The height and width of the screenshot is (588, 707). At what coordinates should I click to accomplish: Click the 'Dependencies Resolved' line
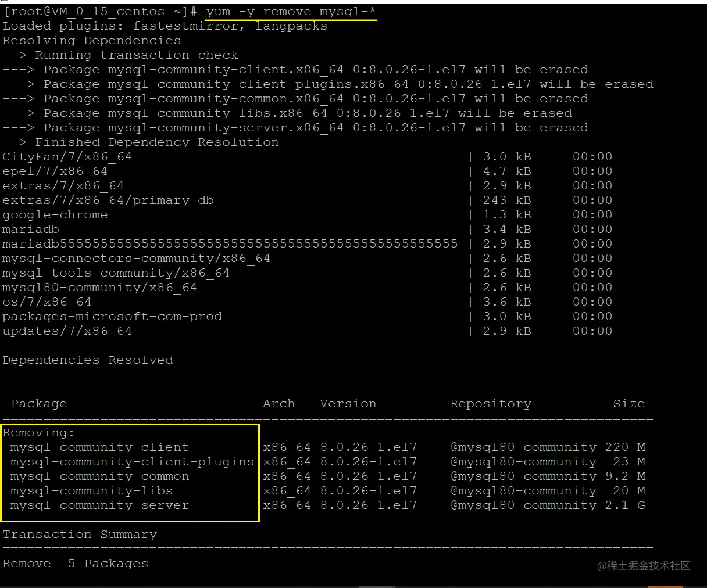(x=88, y=360)
